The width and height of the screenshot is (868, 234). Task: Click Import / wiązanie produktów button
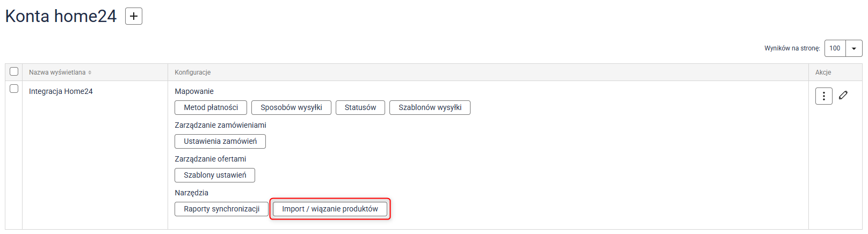330,209
